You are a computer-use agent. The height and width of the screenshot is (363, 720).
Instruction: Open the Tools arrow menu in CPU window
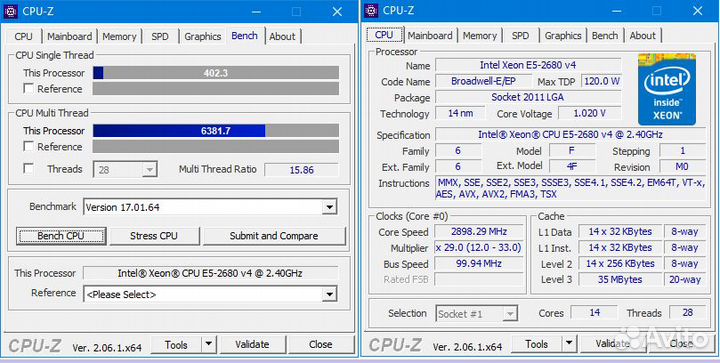click(569, 344)
